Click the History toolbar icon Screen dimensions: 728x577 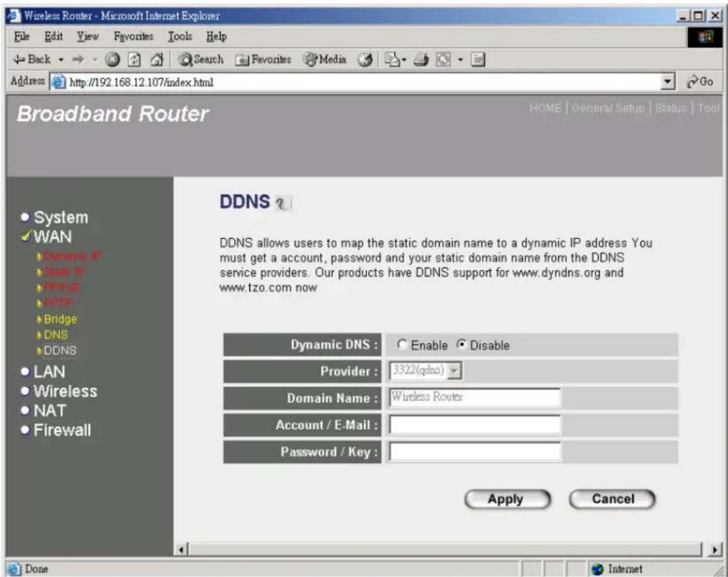[x=365, y=59]
